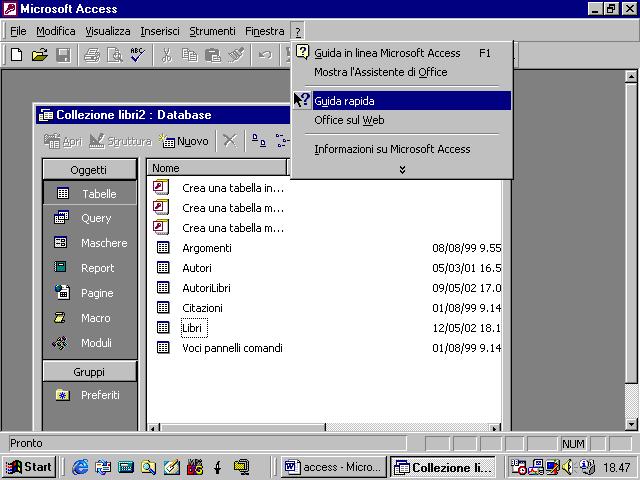
Task: Open the Modifica menu
Action: point(56,31)
